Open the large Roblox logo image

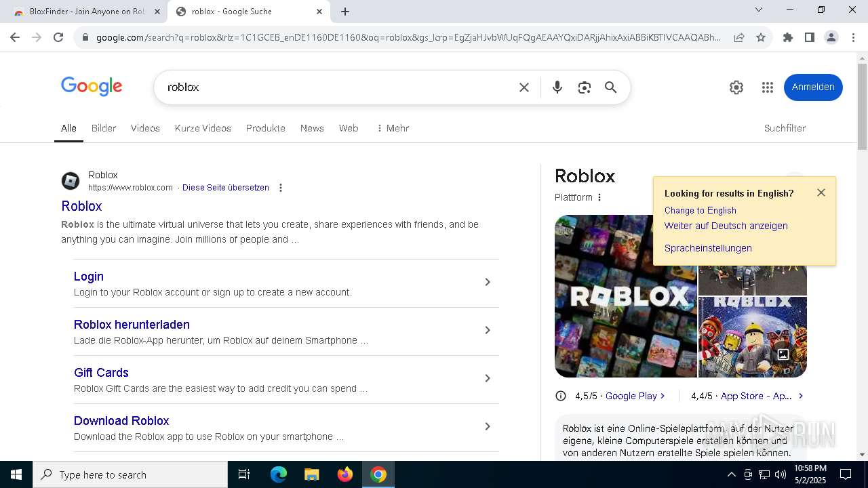point(626,296)
